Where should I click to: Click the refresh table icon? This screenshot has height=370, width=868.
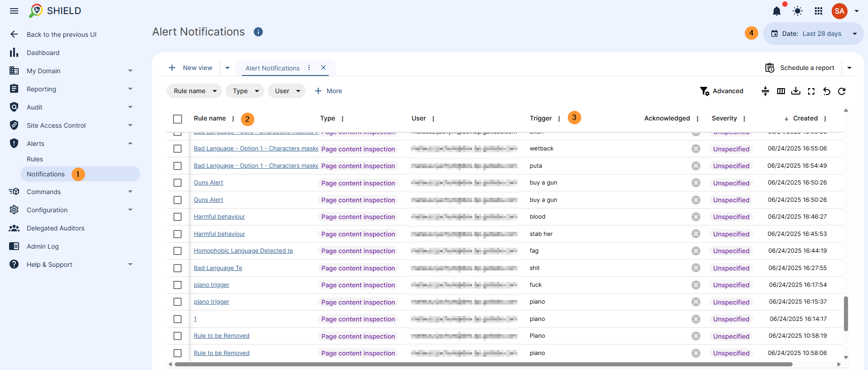842,91
